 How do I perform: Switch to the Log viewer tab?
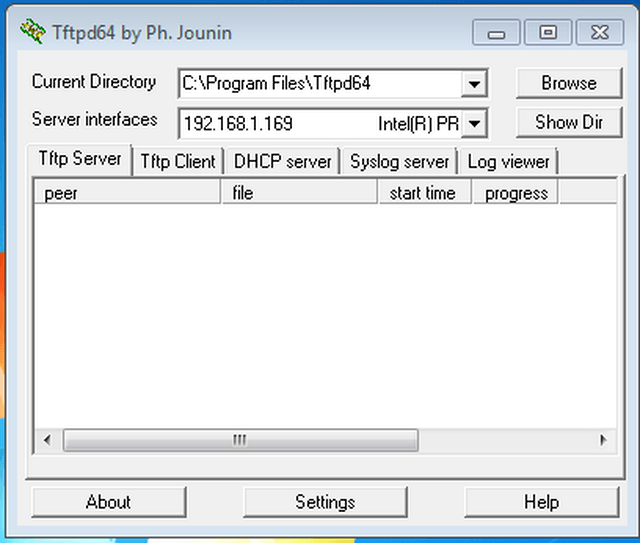click(x=509, y=161)
